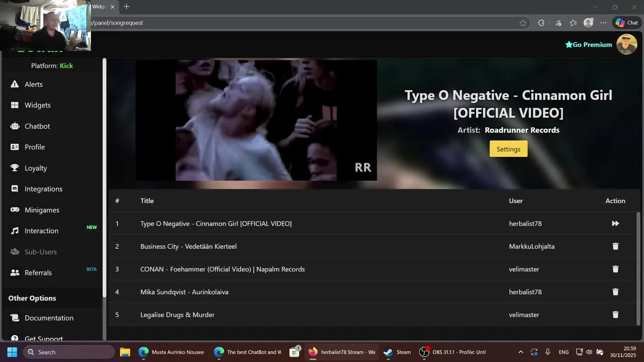644x362 pixels.
Task: Switch to OBS 31.1.1 window
Action: [x=453, y=352]
